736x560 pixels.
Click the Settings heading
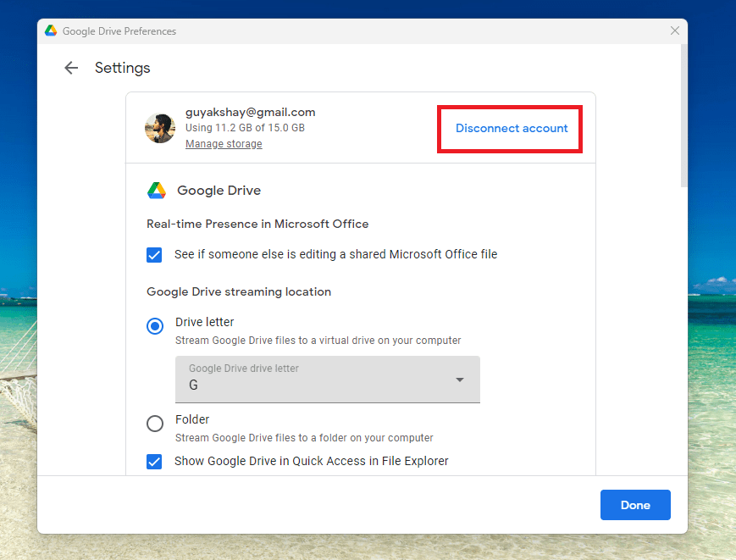[122, 68]
